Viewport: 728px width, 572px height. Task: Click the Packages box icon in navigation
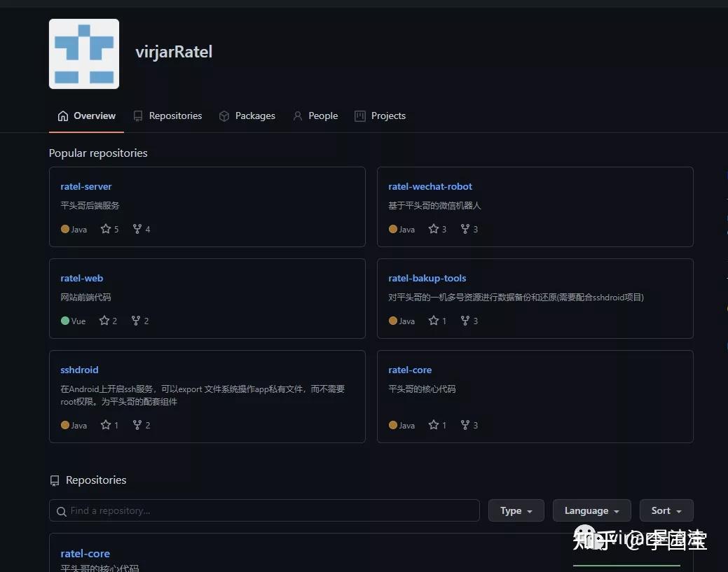click(x=224, y=116)
